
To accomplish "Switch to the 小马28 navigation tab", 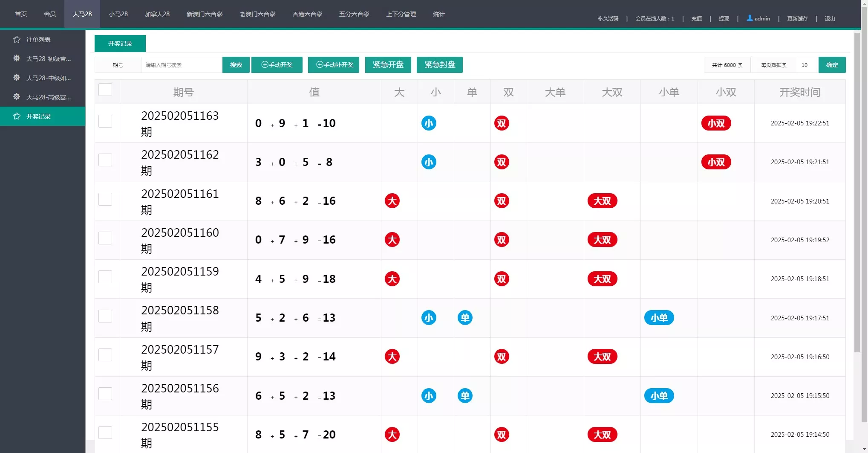I will (x=118, y=14).
